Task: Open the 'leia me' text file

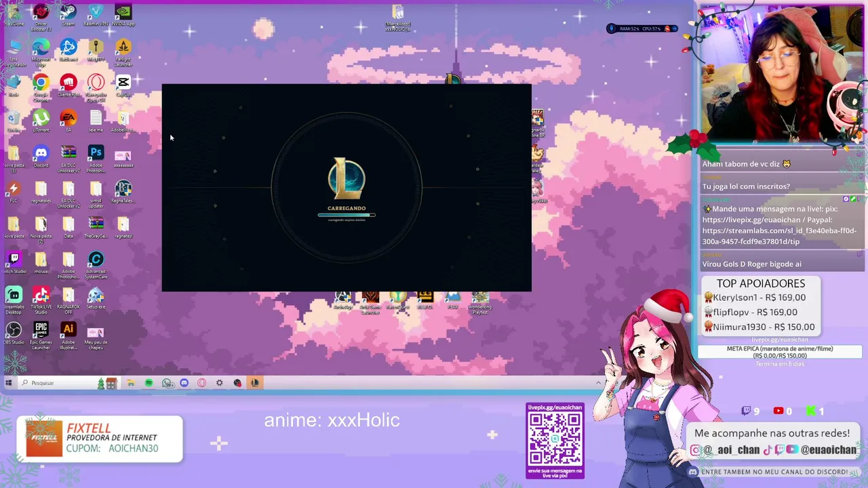Action: (x=96, y=121)
